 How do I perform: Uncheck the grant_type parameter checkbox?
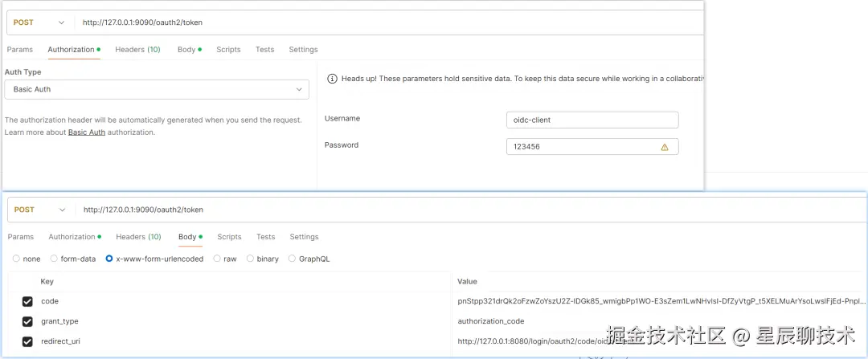27,321
